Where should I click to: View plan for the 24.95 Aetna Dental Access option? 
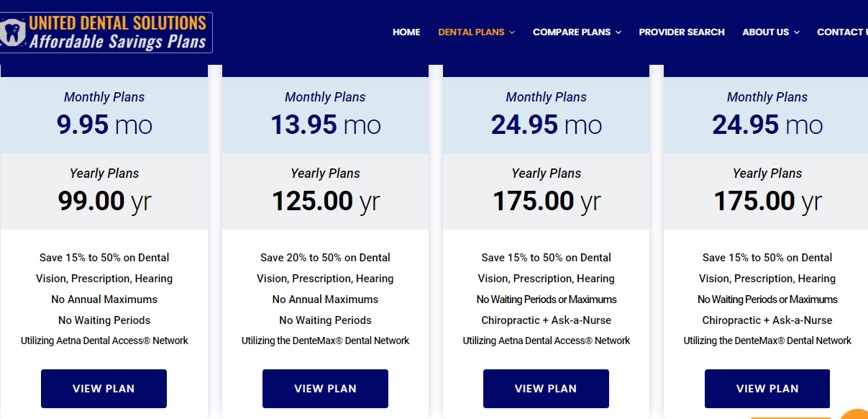(546, 389)
